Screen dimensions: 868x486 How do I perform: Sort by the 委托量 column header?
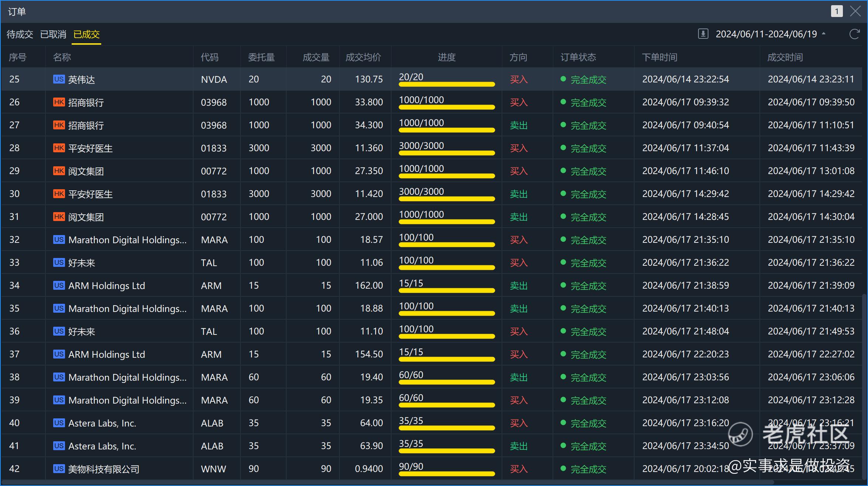[262, 57]
